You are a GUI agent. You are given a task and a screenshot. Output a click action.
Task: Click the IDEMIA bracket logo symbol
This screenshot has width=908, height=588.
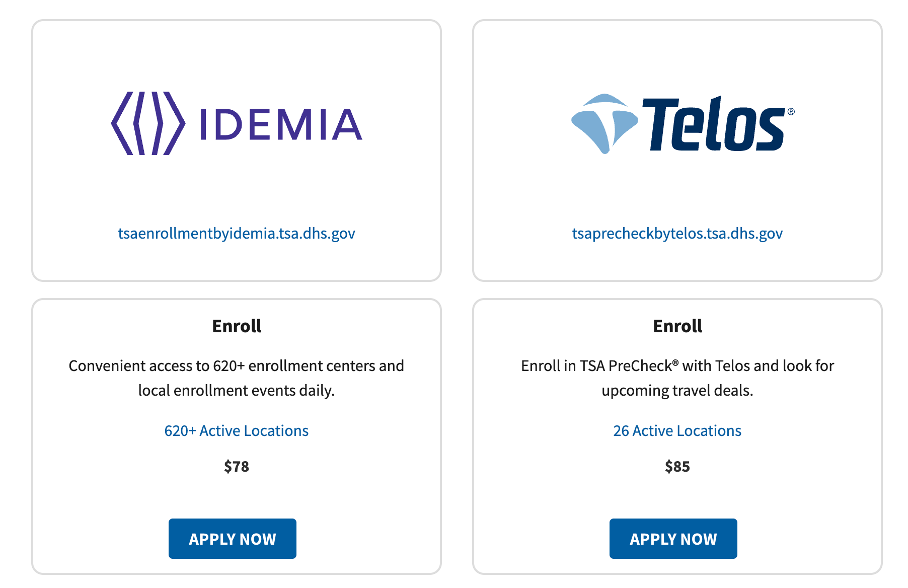pos(147,123)
